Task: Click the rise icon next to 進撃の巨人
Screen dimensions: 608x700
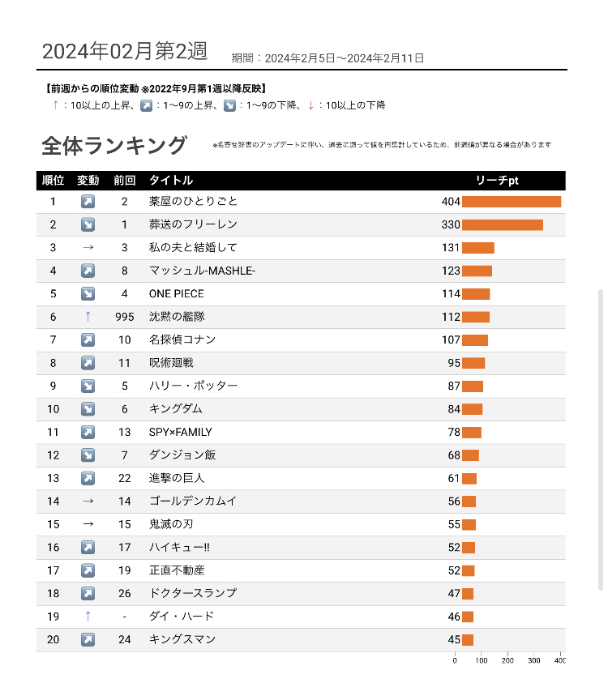Action: 88,478
